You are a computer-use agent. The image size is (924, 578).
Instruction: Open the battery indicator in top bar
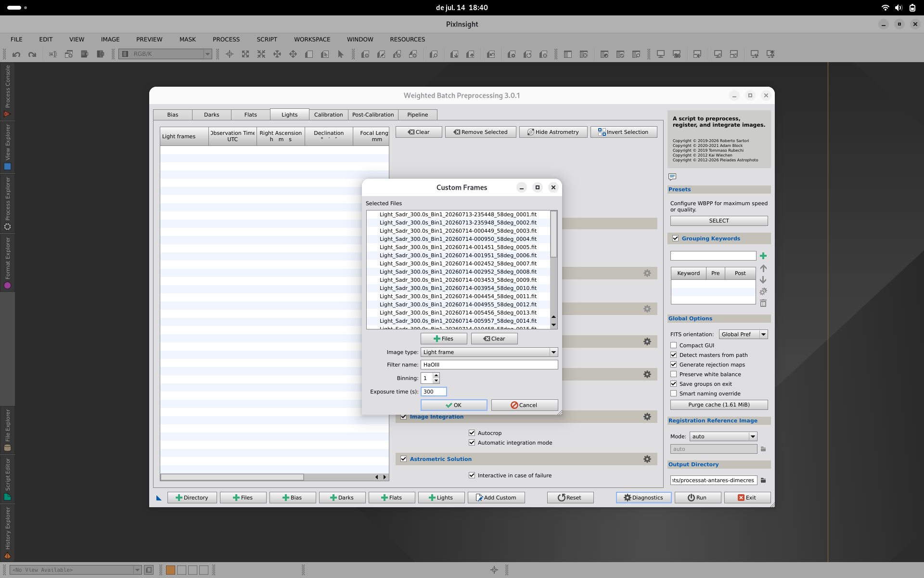[x=912, y=8]
